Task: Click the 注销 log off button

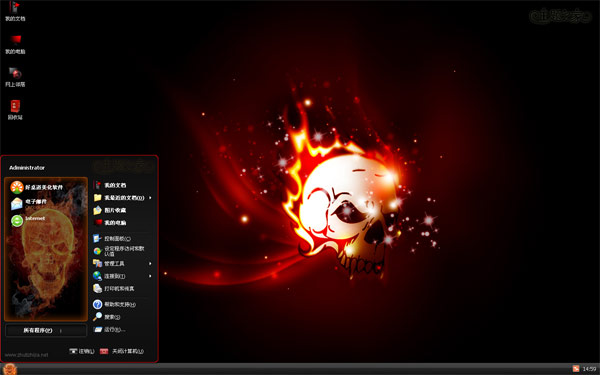Action: (x=82, y=351)
